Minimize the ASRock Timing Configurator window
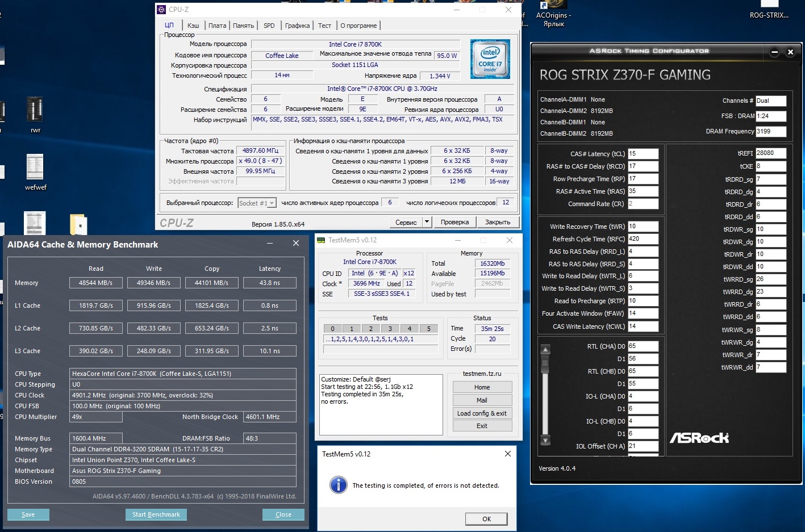The image size is (805, 532). [774, 52]
